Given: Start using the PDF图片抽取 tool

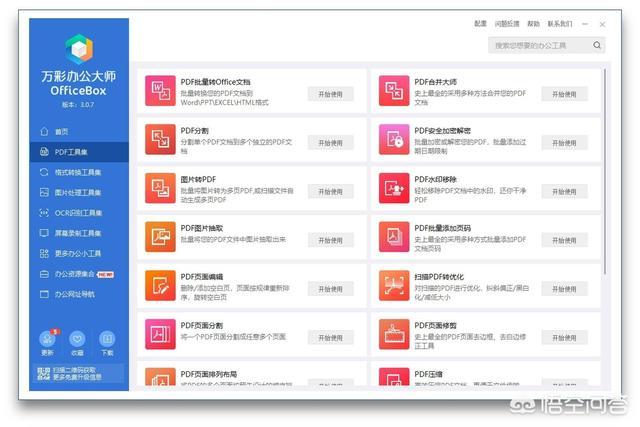Looking at the screenshot, I should [331, 240].
